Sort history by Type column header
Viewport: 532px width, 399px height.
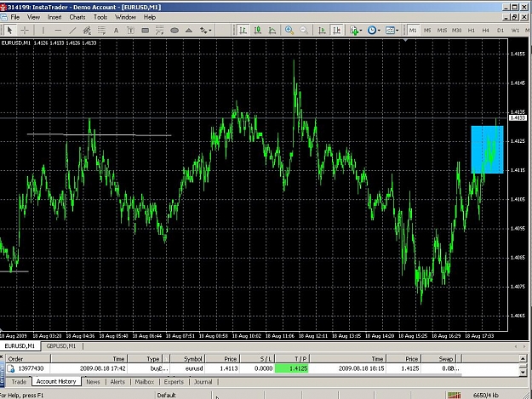tap(149, 359)
